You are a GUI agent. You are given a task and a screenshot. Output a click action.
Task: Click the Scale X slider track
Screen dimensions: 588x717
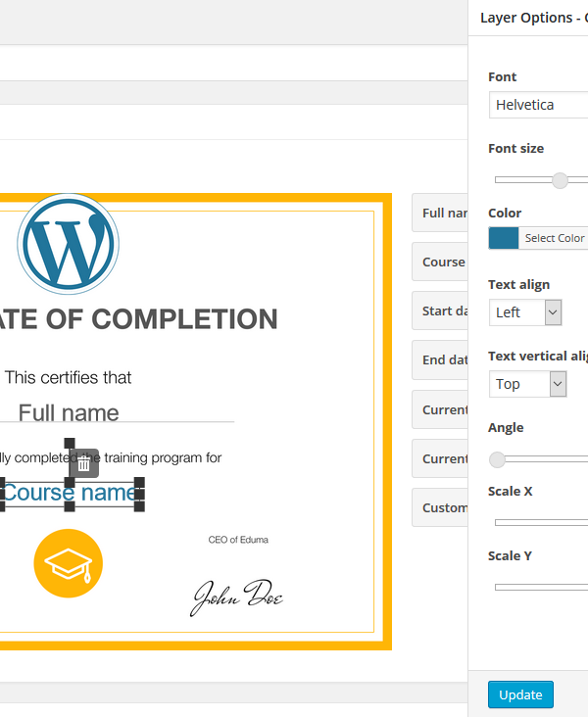pos(541,523)
